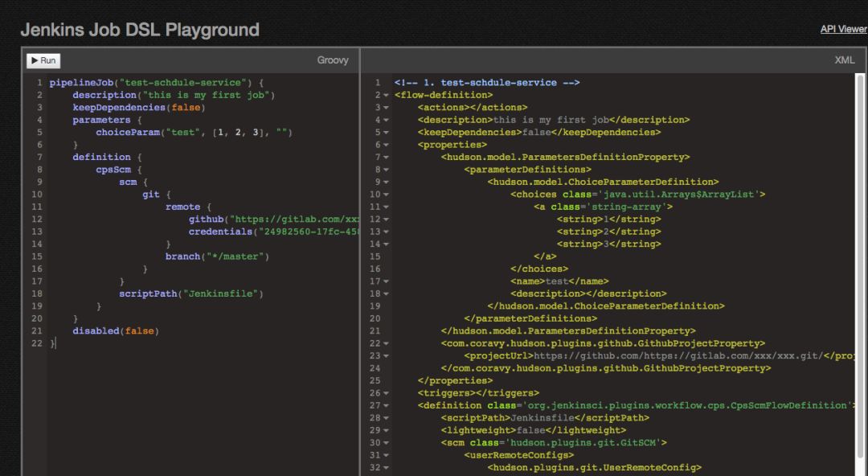
Task: Toggle fold arrow on XML line 6 properties
Action: point(386,145)
